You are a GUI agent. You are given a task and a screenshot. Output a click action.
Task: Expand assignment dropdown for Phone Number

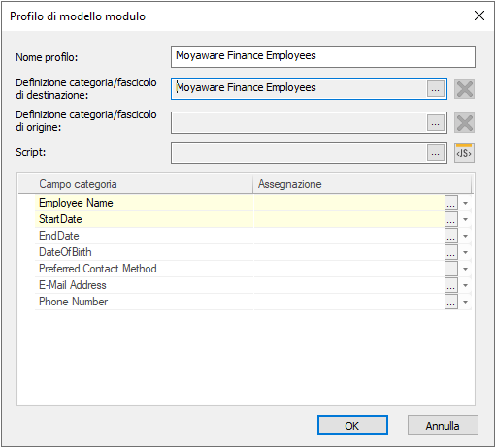(x=465, y=302)
